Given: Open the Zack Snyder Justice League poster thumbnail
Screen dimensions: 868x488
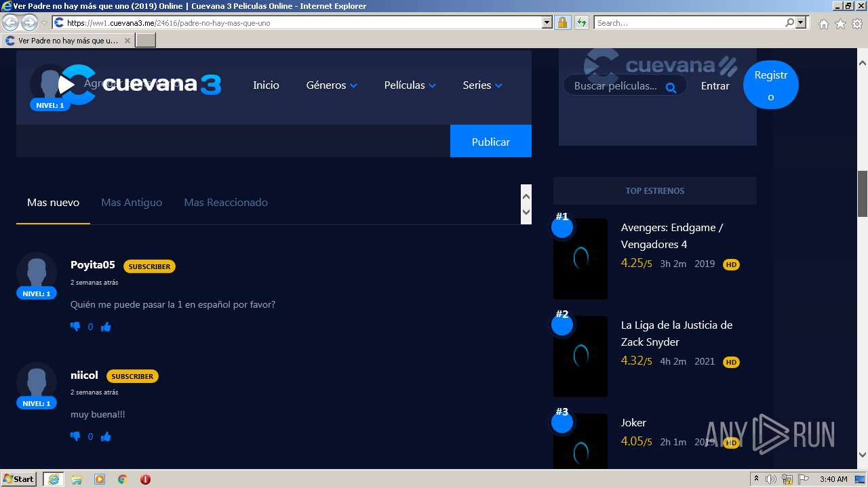Looking at the screenshot, I should (580, 357).
